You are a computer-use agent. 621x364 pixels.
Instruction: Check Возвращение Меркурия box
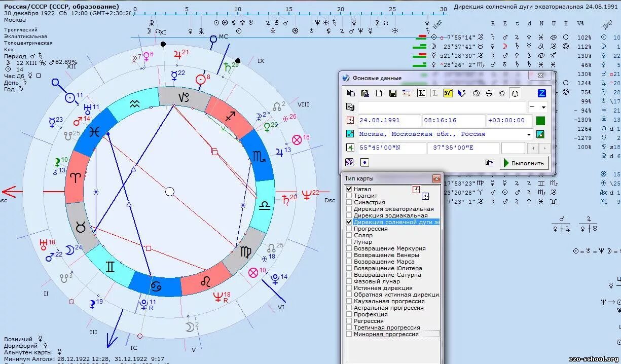[349, 248]
